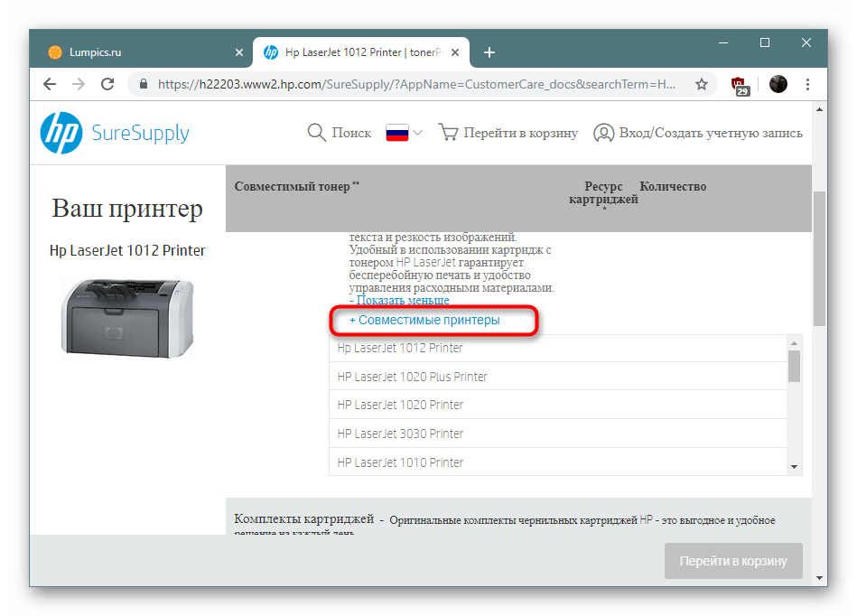The height and width of the screenshot is (616, 857).
Task: Close the Lumpics.ru tab
Action: (x=238, y=52)
